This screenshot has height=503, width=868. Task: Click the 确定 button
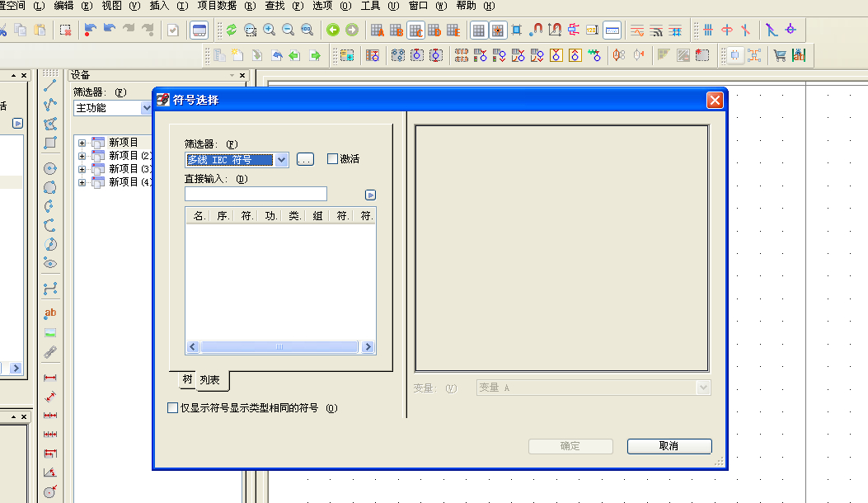[570, 446]
